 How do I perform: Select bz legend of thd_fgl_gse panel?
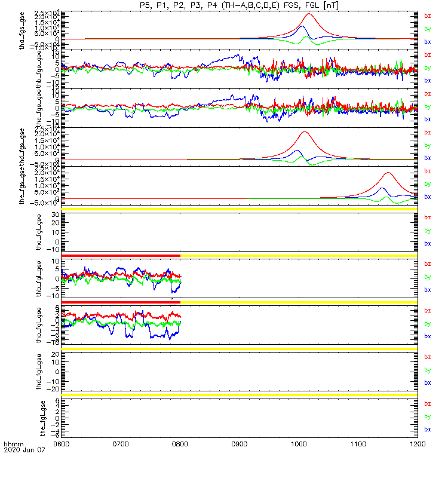[428, 357]
